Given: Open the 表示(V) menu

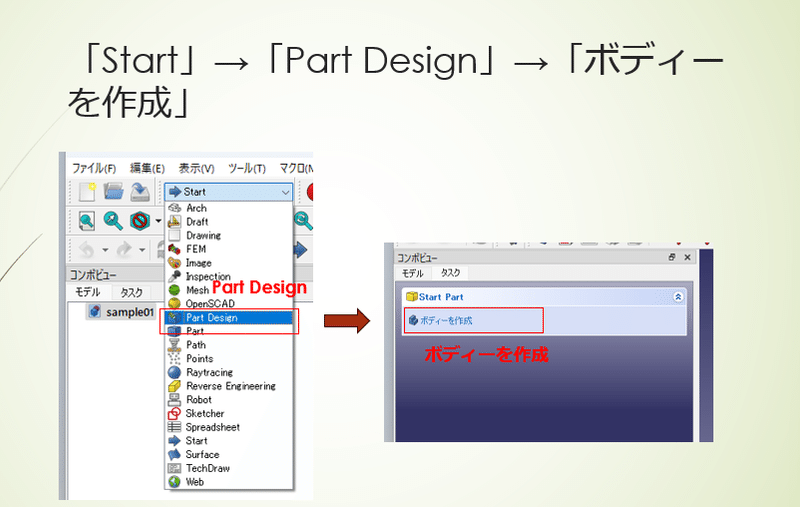Looking at the screenshot, I should click(x=196, y=168).
